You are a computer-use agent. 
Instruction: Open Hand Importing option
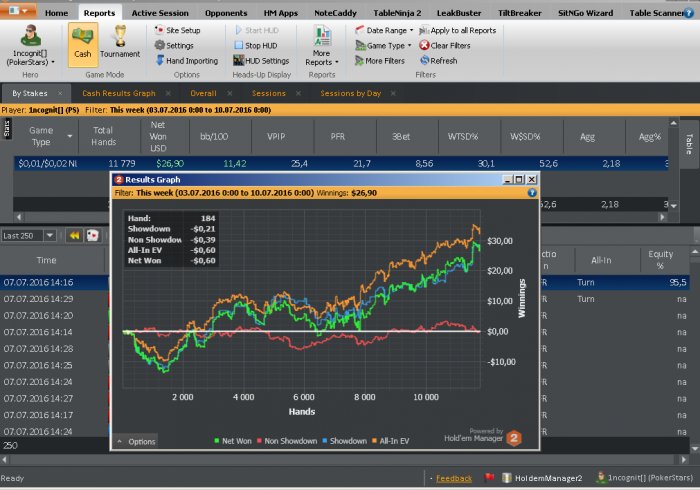pyautogui.click(x=187, y=61)
